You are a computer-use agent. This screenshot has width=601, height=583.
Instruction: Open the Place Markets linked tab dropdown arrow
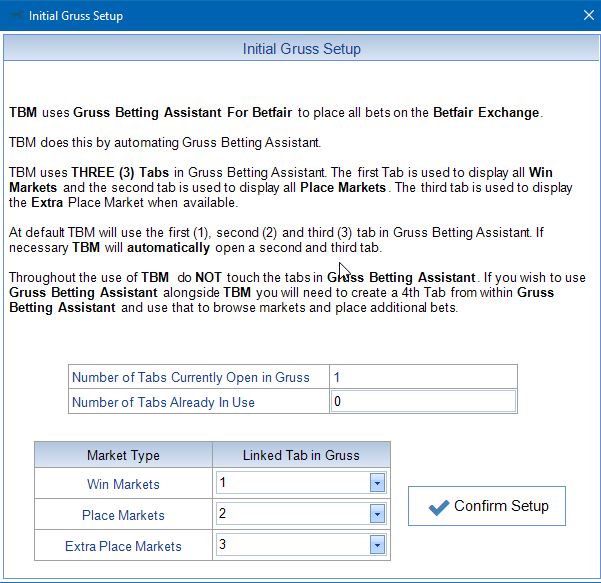coord(377,515)
